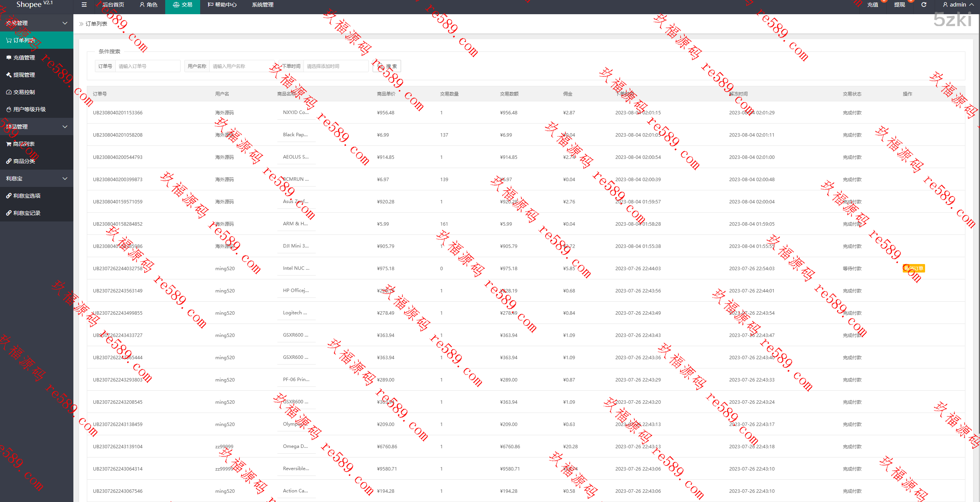
Task: Toggle the sidebar collapse hamburger icon
Action: click(84, 5)
